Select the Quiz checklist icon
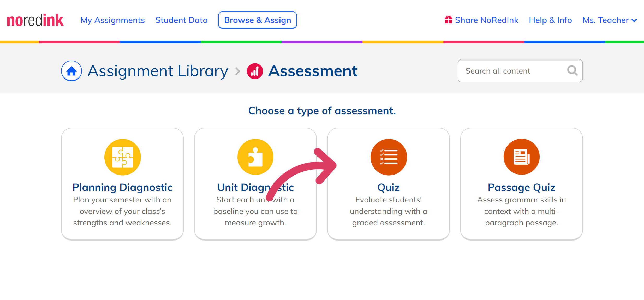644x300 pixels. tap(389, 157)
